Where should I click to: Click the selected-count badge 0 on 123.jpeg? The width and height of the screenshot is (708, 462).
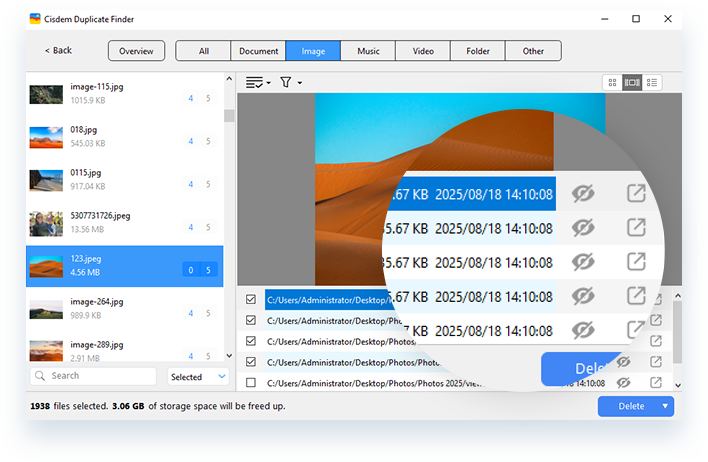point(191,270)
